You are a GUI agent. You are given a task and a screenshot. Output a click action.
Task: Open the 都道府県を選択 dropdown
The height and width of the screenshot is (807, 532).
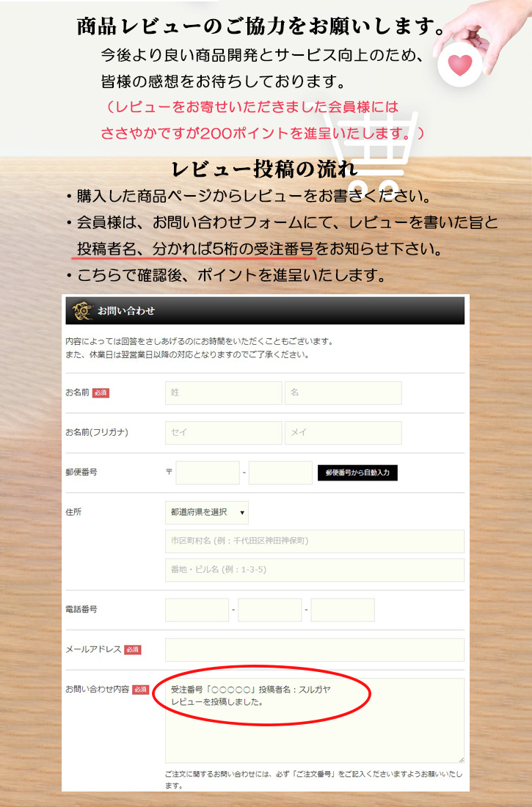pyautogui.click(x=207, y=512)
